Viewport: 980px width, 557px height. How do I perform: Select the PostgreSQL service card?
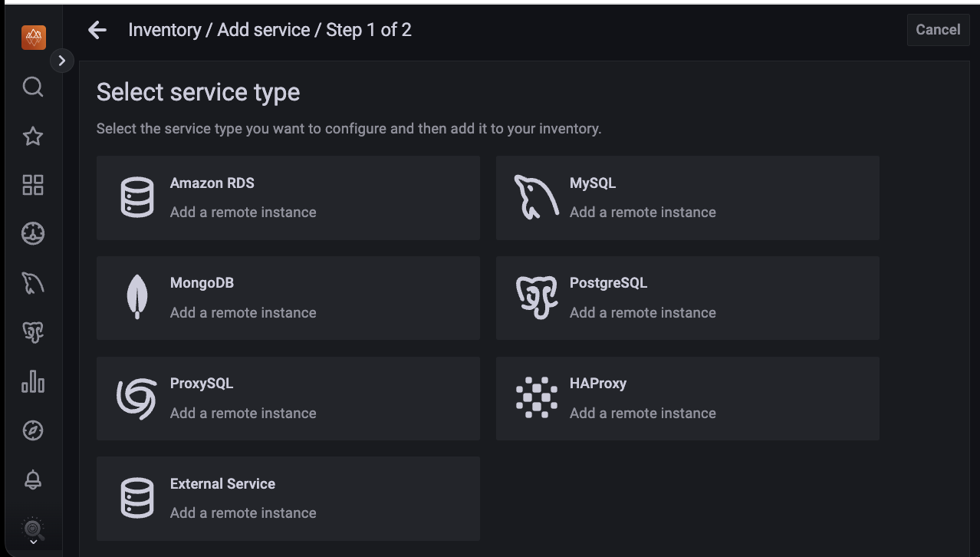coord(687,298)
